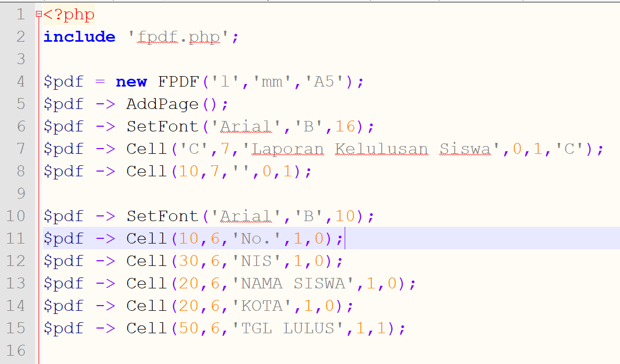
Task: Click the 'new' keyword on line 4
Action: pos(131,81)
